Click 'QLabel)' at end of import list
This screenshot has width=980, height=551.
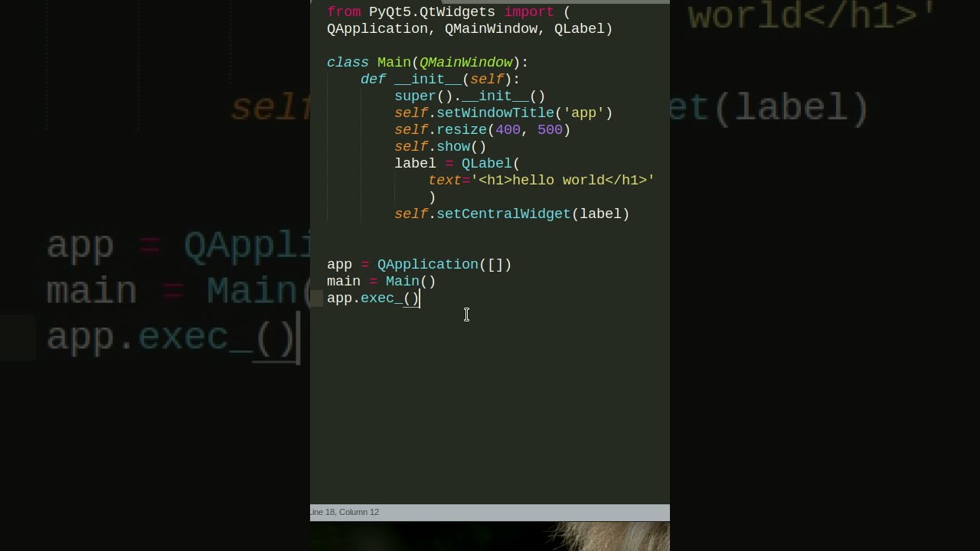pos(583,28)
